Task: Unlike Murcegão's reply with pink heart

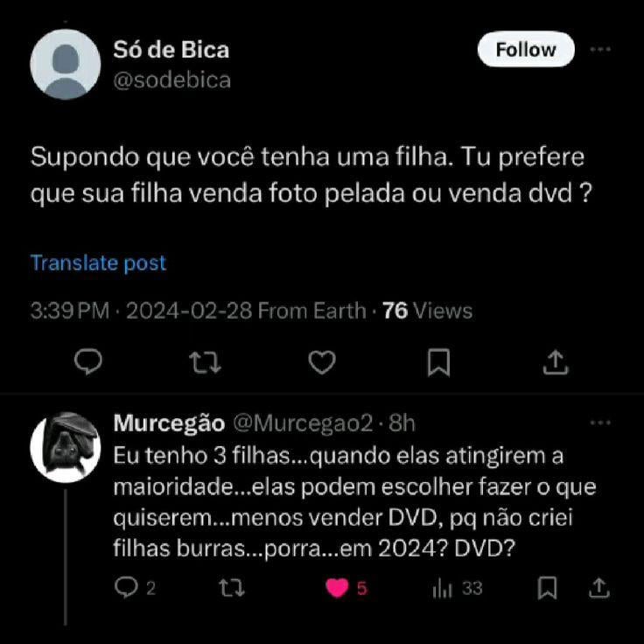Action: tap(338, 588)
